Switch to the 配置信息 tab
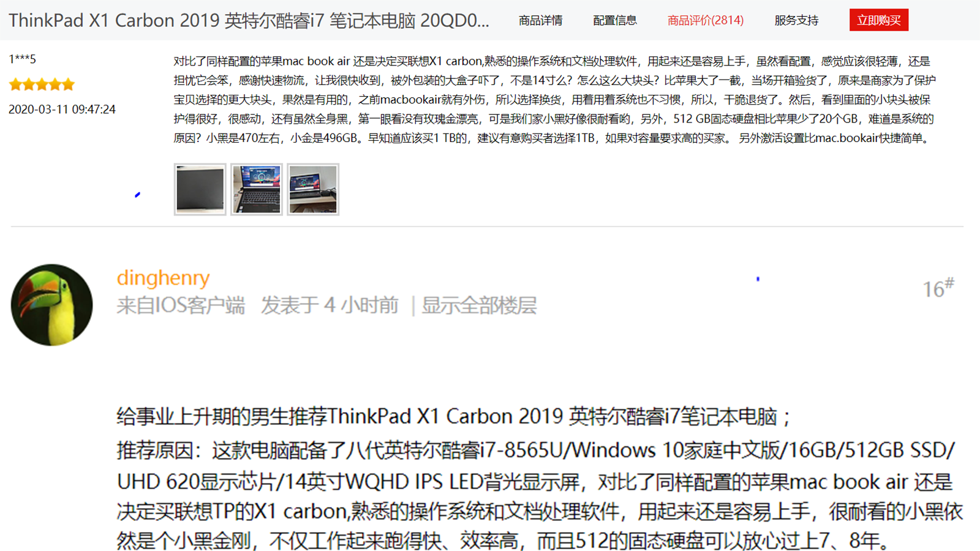980x551 pixels. [615, 20]
